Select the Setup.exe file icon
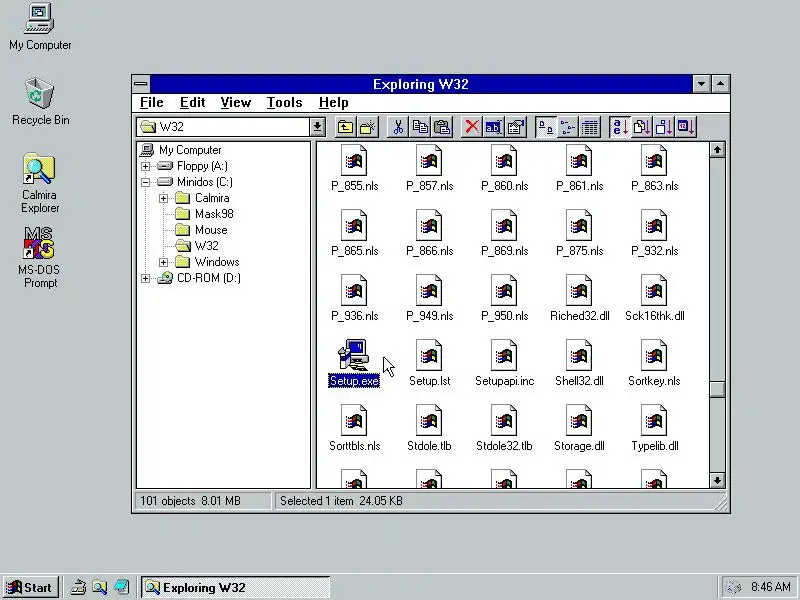This screenshot has width=800, height=600. (x=354, y=363)
